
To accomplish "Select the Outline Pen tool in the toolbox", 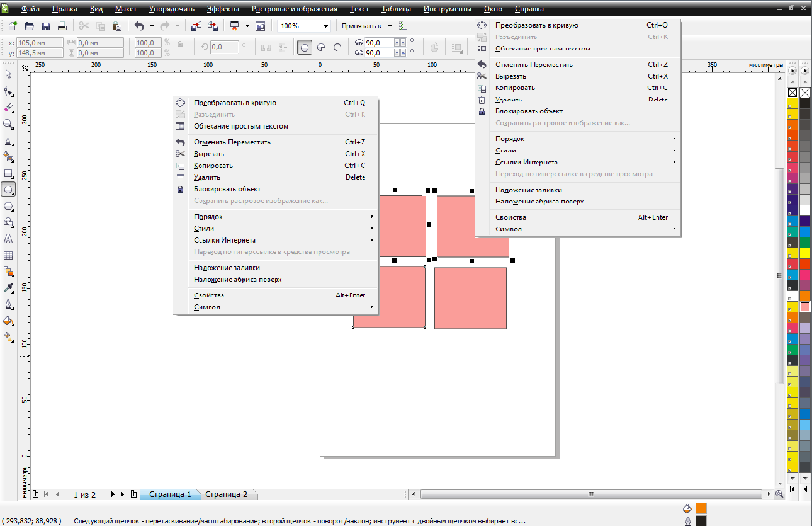I will click(9, 304).
